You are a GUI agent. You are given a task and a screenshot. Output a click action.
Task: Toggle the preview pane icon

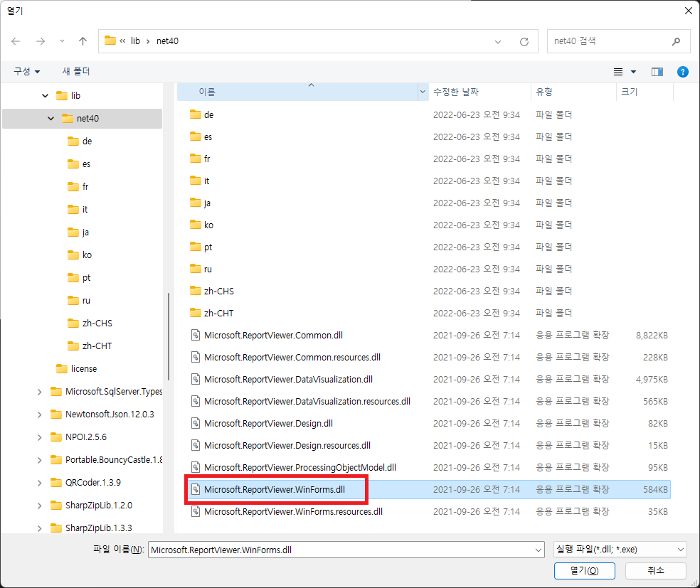pyautogui.click(x=657, y=72)
